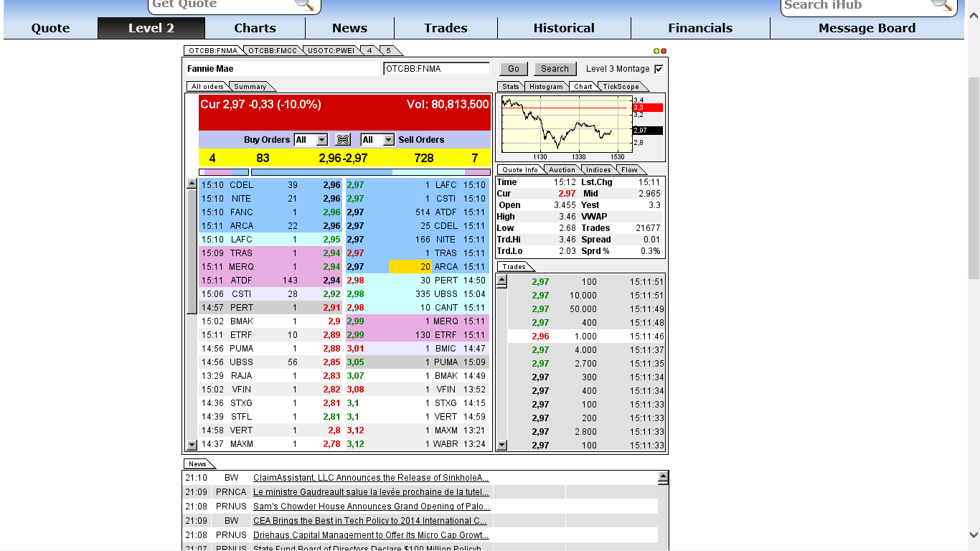This screenshot has width=980, height=551.
Task: Click the Go button
Action: tap(513, 68)
